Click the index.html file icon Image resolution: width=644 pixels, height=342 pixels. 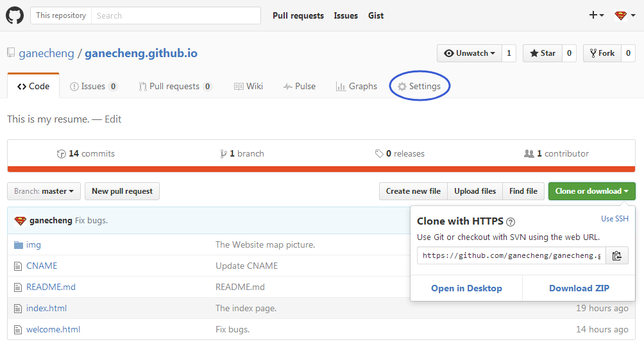(x=18, y=308)
